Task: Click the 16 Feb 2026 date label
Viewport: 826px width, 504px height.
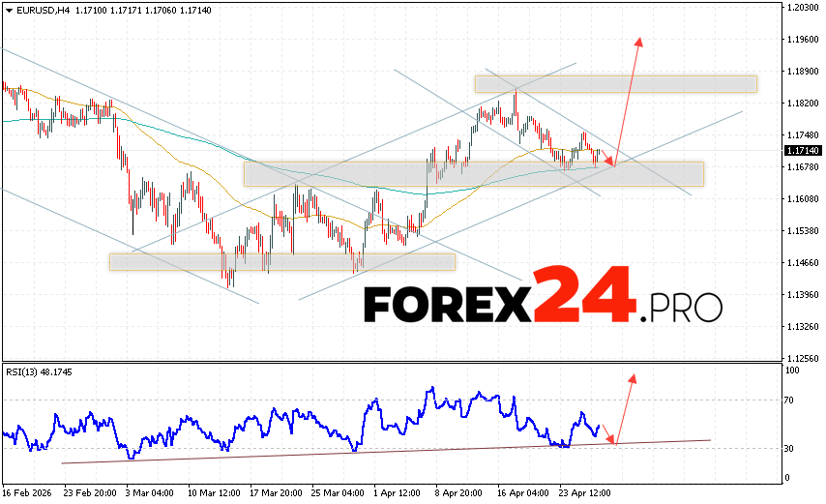Action: click(x=29, y=491)
